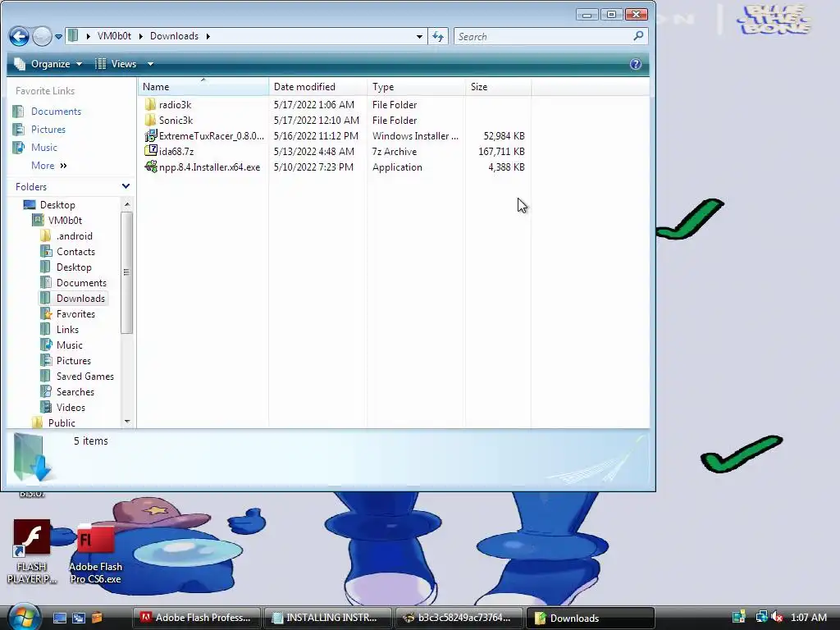
Task: Collapse the Folders pane chevron
Action: tap(126, 186)
